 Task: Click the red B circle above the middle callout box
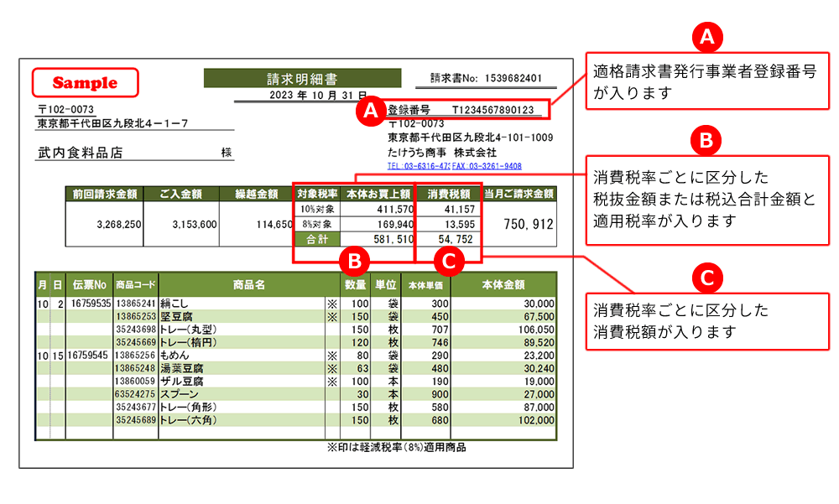tap(706, 141)
